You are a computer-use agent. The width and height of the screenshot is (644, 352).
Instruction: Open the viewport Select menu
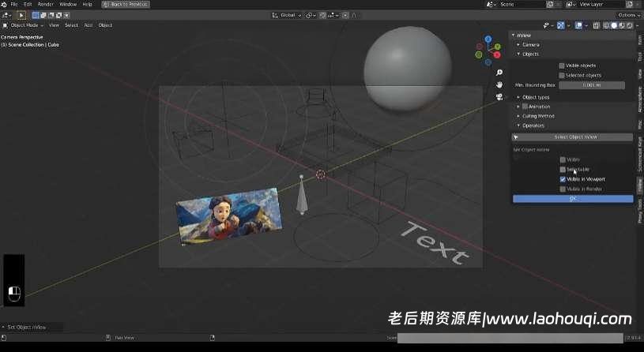click(x=71, y=25)
